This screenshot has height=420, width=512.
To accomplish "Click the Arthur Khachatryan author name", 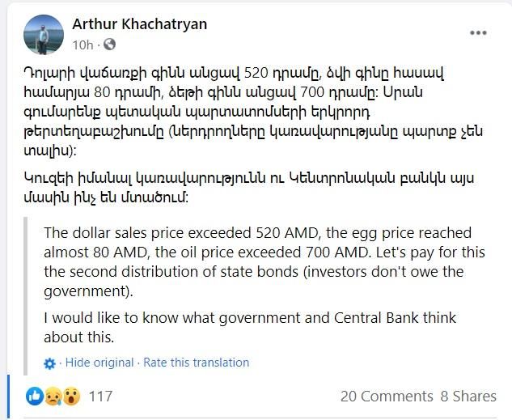I will 140,23.
